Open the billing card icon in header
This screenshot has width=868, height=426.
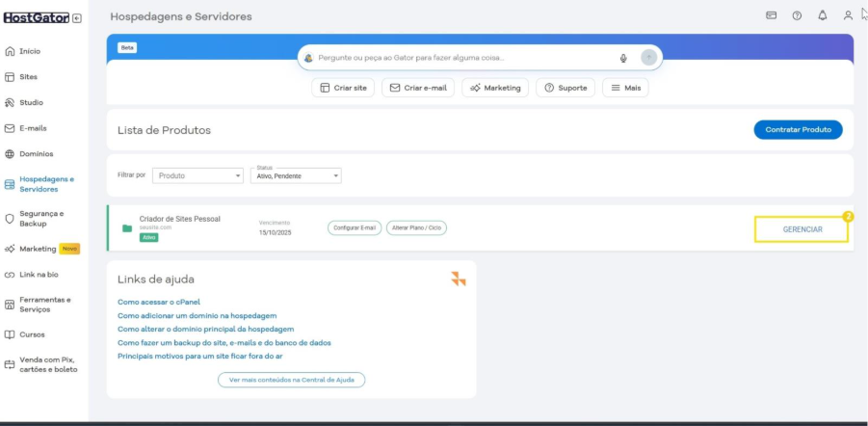pyautogui.click(x=771, y=16)
